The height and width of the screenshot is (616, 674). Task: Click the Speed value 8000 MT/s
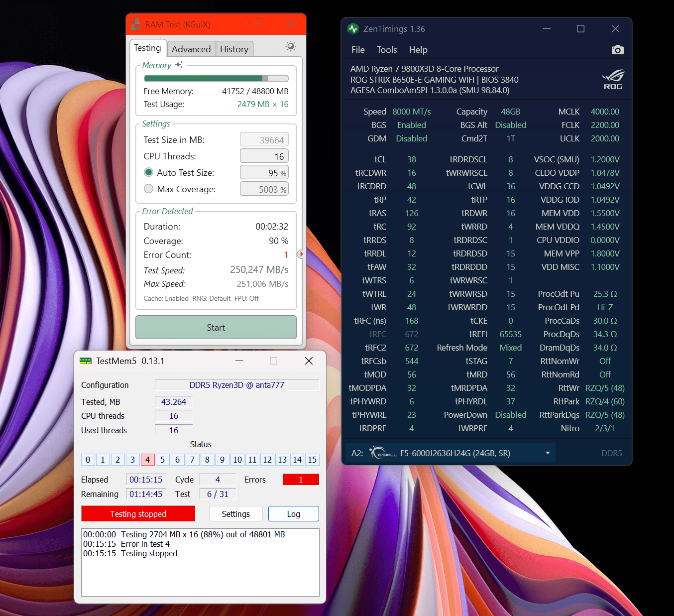click(412, 112)
